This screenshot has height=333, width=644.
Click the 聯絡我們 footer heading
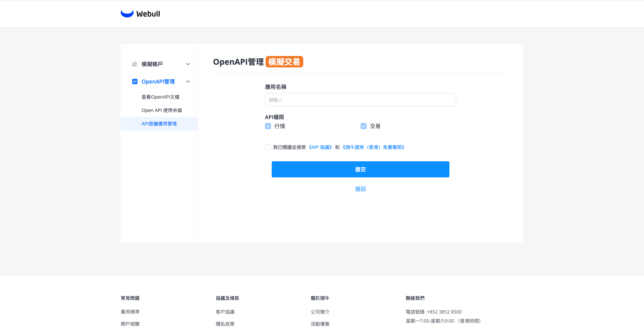click(415, 298)
